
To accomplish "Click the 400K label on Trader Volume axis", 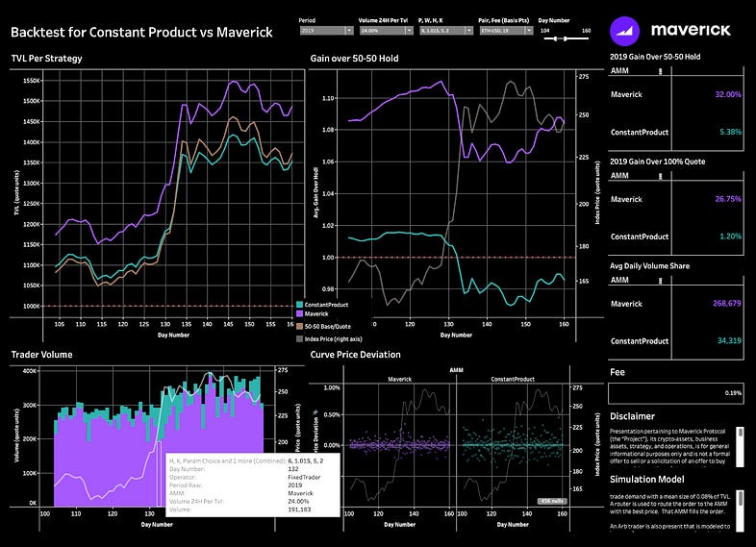I will (30, 371).
